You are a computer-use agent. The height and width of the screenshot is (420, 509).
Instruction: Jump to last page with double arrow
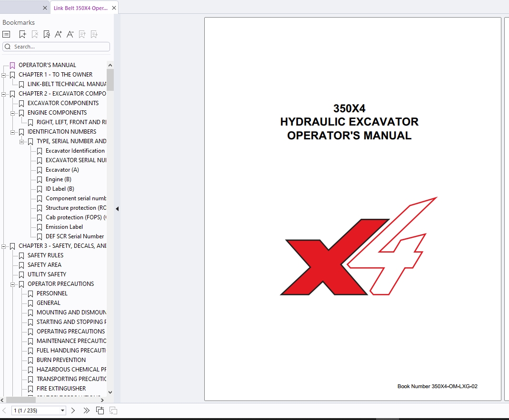[x=86, y=410]
